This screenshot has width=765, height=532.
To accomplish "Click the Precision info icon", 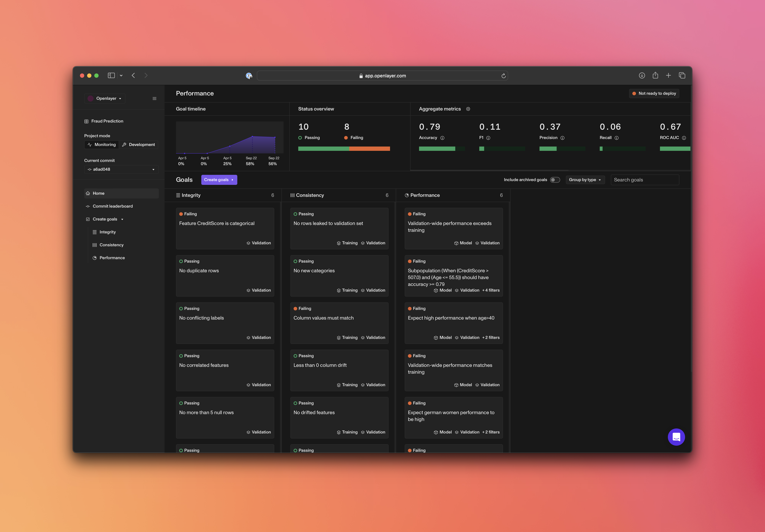I will 562,138.
